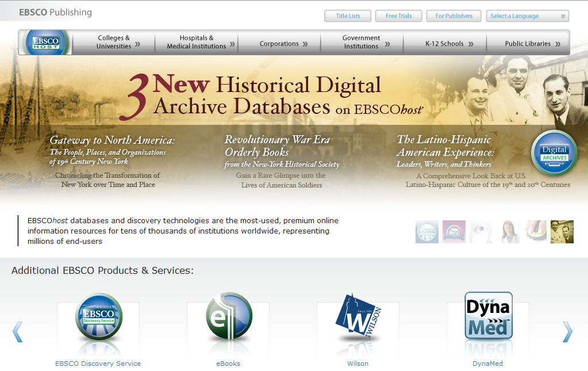The image size is (588, 371).
Task: Select the sepia men photo slide thumbnail
Action: point(562,232)
